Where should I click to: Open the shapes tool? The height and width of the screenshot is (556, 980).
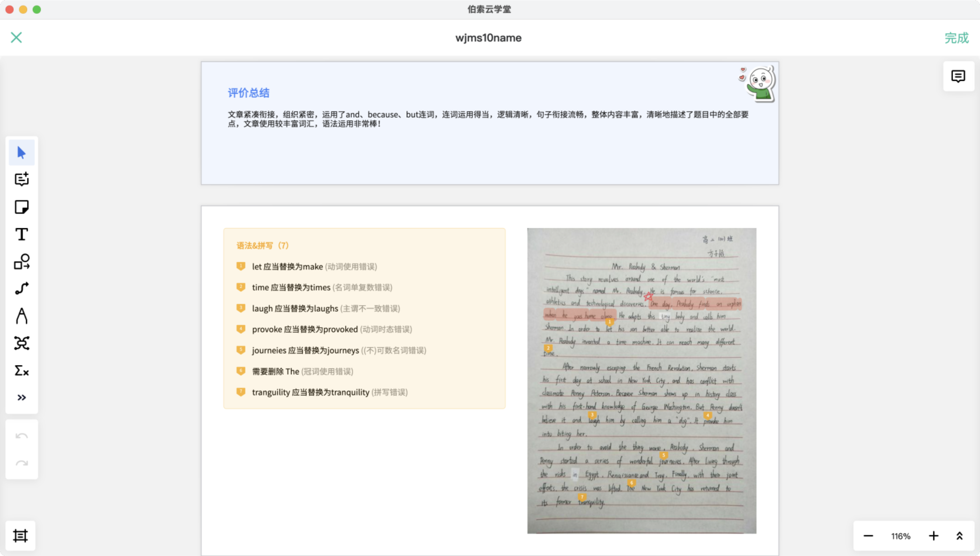pyautogui.click(x=21, y=262)
